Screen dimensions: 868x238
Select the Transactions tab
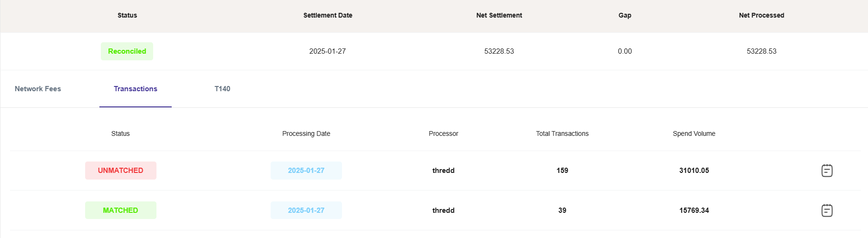click(x=136, y=89)
